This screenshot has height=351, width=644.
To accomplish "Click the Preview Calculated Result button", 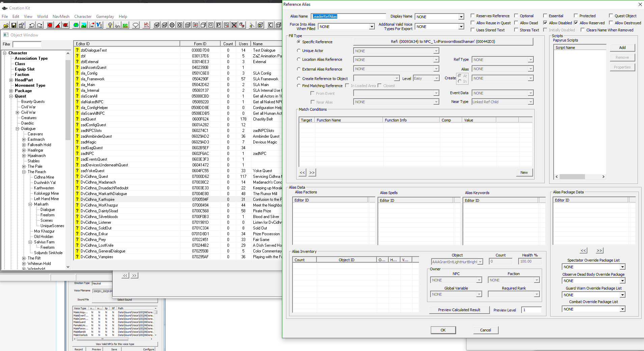I will (459, 310).
